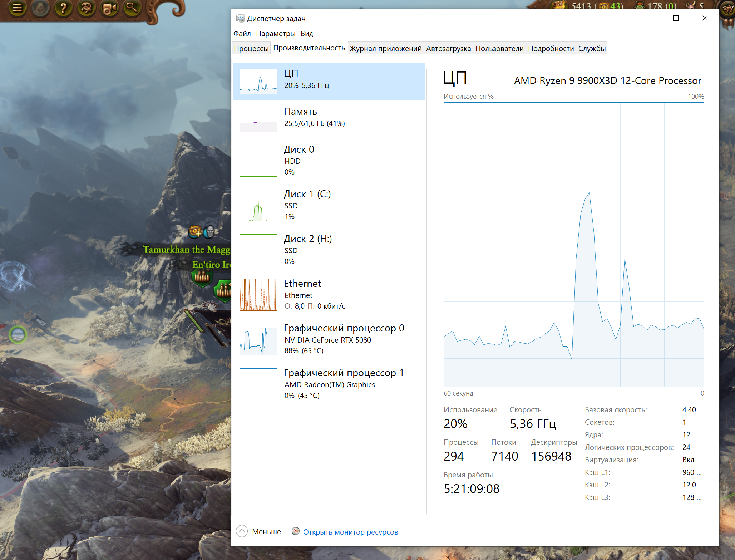
Task: Click the Службы tab
Action: point(592,49)
